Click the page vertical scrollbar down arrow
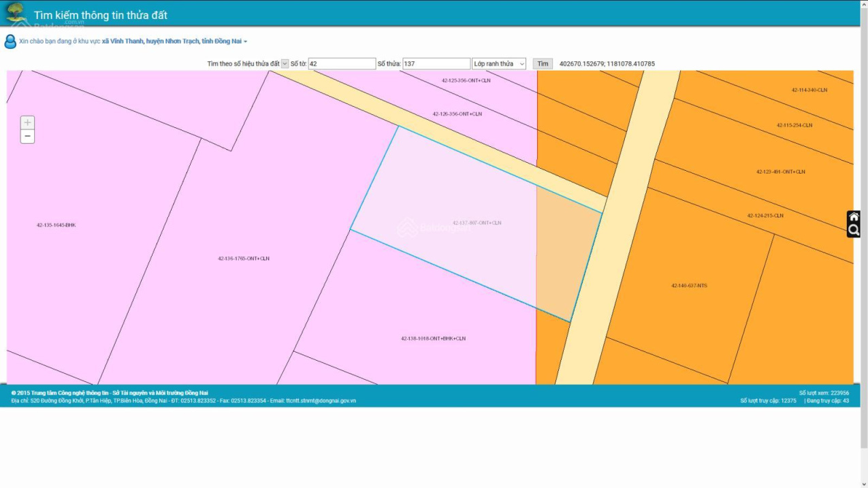Image resolution: width=868 pixels, height=488 pixels. [863, 483]
